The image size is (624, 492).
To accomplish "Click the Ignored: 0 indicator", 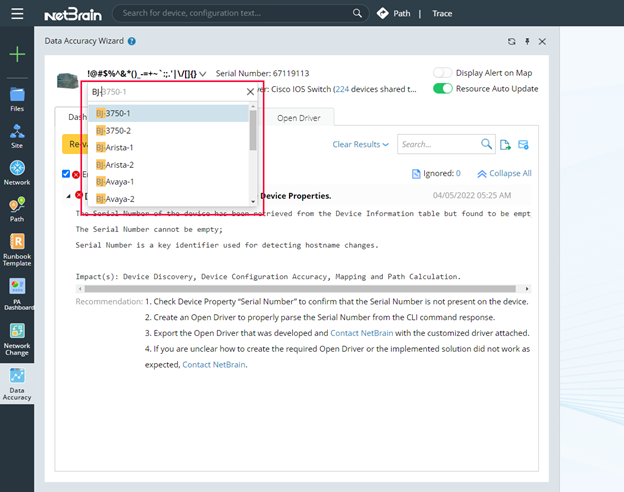I will [436, 174].
